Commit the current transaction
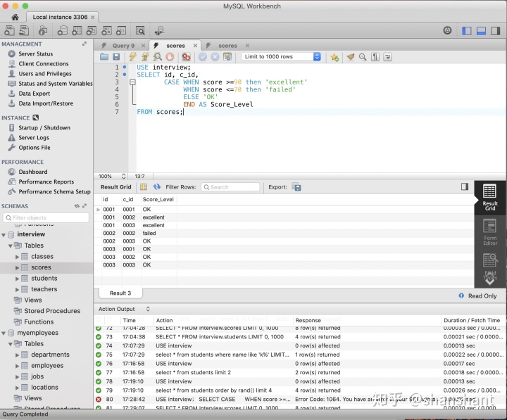Viewport: 507px width, 420px height. [203, 57]
